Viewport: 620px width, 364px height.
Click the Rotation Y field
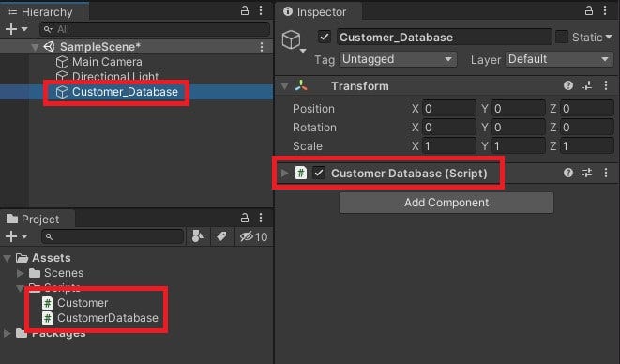coord(519,128)
